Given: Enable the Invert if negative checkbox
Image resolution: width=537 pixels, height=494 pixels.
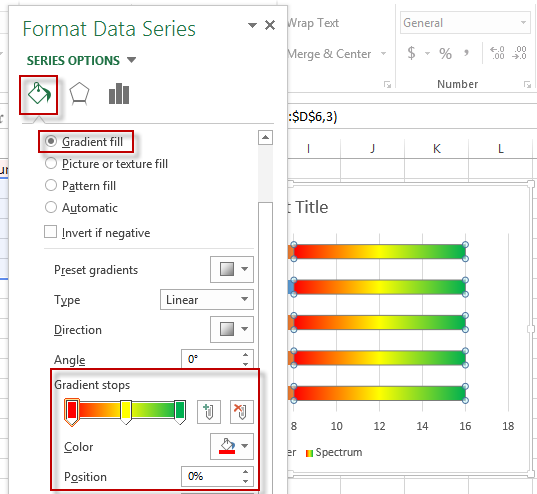Looking at the screenshot, I should click(x=50, y=232).
